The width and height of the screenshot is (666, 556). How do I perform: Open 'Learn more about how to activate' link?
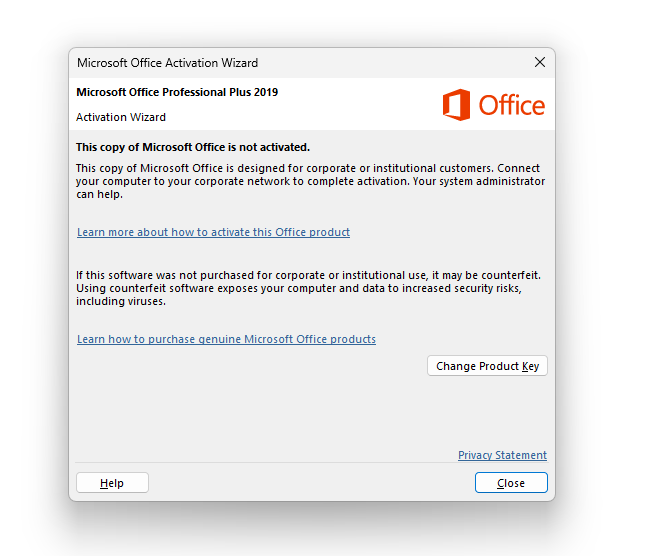(213, 232)
